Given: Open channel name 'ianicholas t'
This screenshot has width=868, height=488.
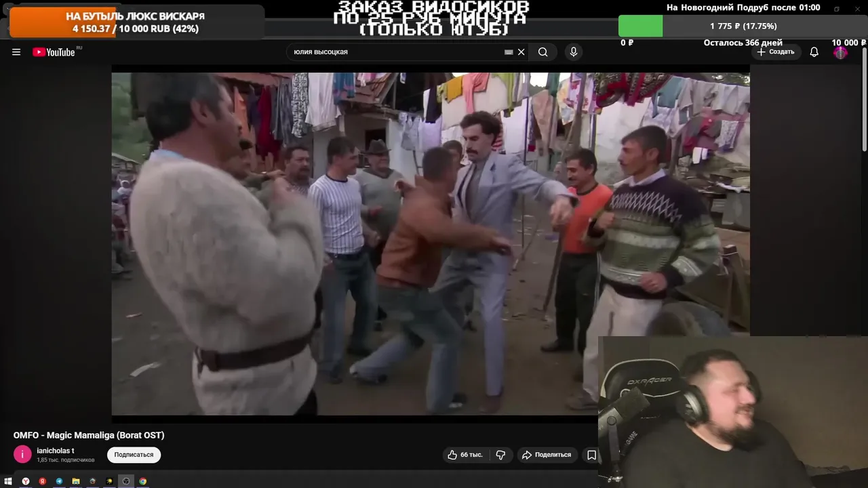Looking at the screenshot, I should point(56,451).
